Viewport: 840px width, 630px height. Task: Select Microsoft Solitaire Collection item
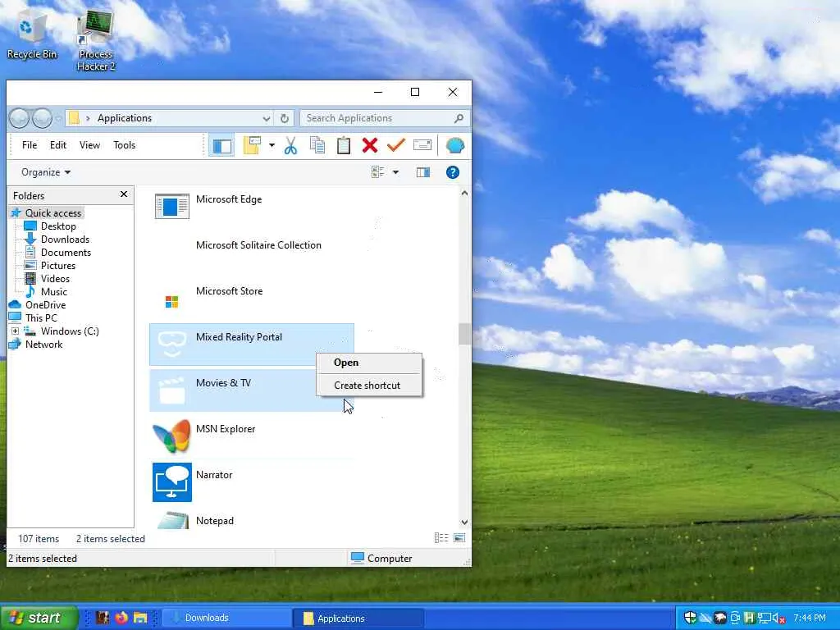point(252,253)
